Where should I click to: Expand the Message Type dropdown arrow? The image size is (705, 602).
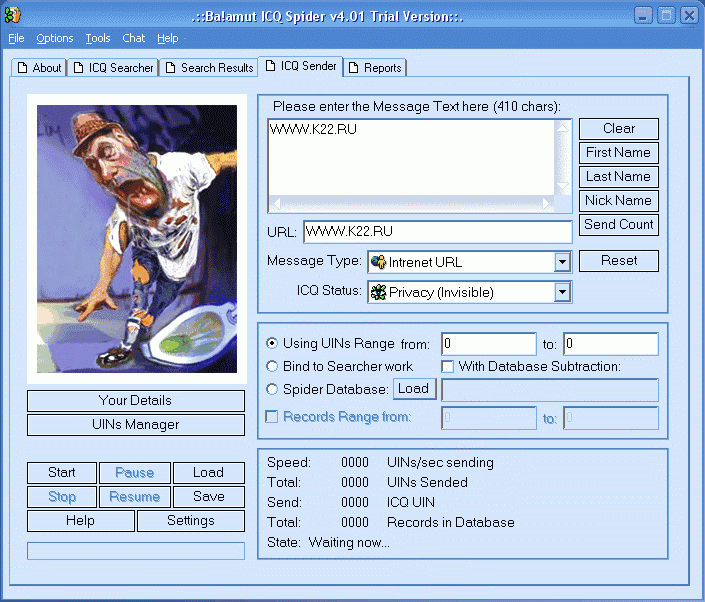pos(562,262)
